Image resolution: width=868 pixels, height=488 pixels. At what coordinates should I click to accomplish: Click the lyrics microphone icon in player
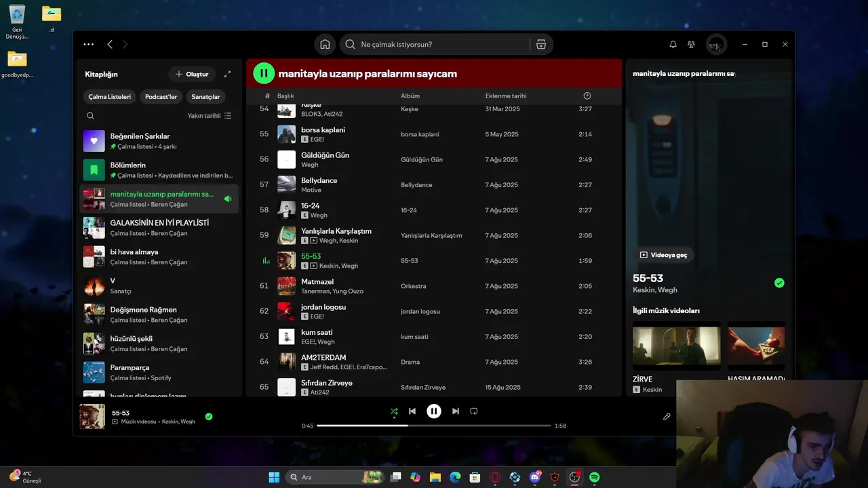(x=667, y=417)
